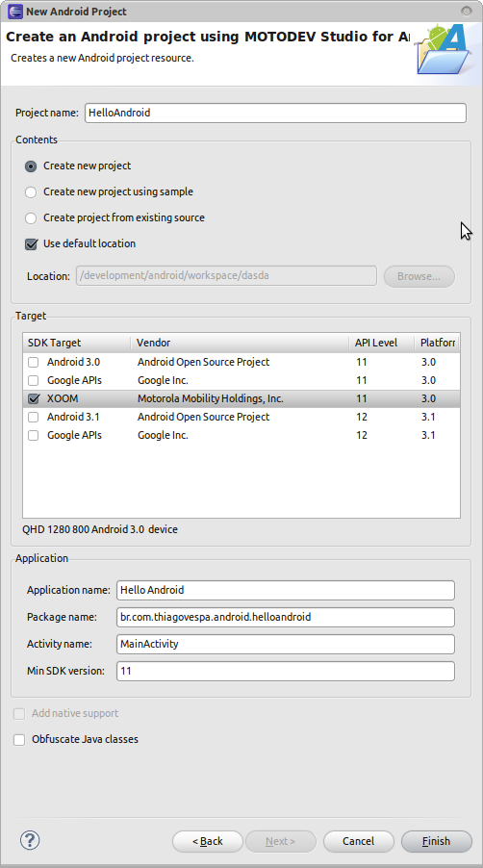Sort by Vendor column header

240,343
